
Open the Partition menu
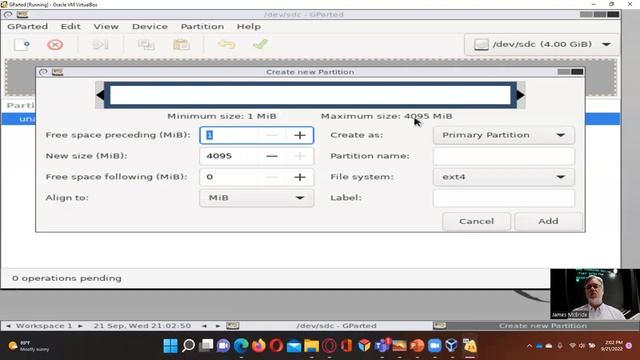click(x=202, y=27)
